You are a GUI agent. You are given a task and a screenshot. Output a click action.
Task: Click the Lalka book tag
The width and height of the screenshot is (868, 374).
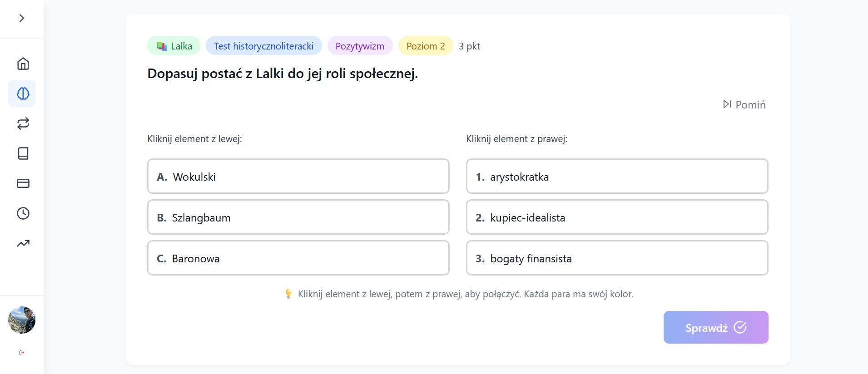(x=174, y=46)
